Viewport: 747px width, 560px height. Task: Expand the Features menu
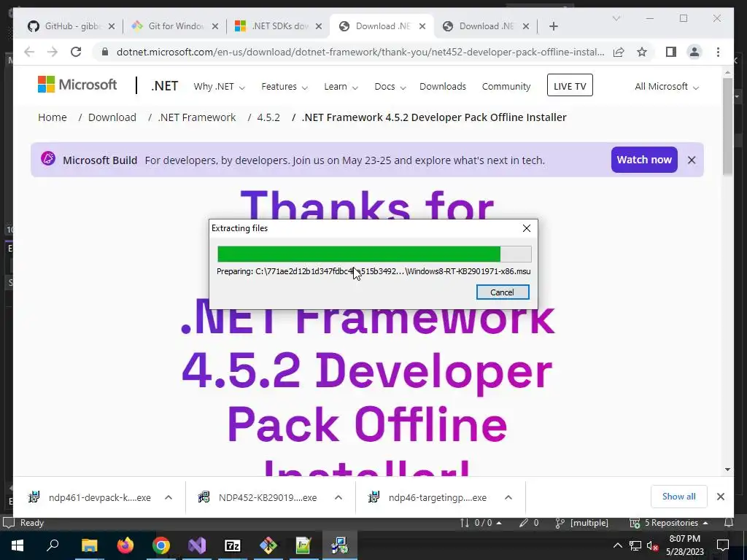[285, 87]
